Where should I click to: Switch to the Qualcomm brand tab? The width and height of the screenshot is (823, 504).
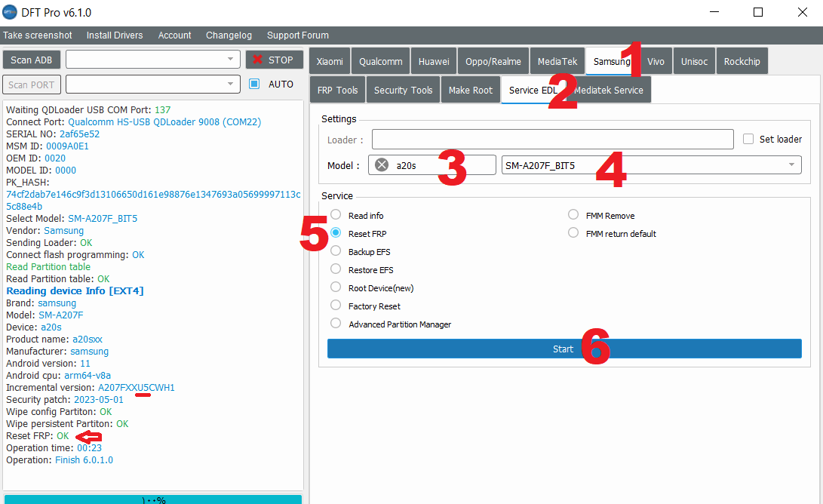(x=381, y=61)
